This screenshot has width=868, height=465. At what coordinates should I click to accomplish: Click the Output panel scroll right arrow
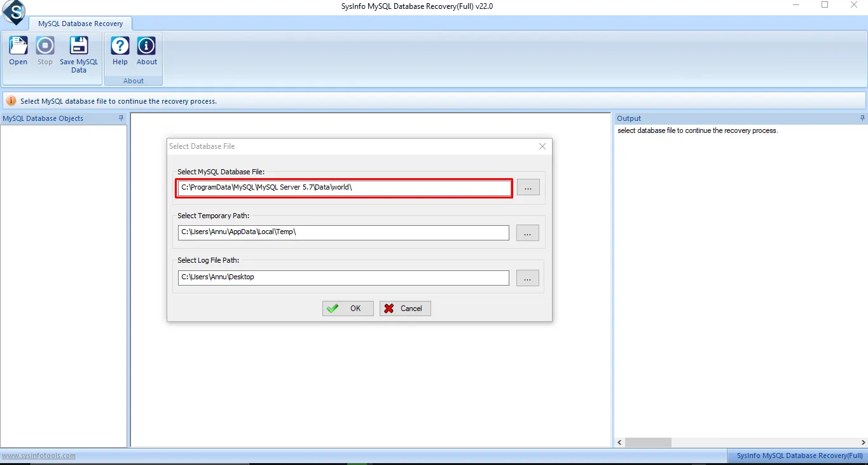point(862,442)
